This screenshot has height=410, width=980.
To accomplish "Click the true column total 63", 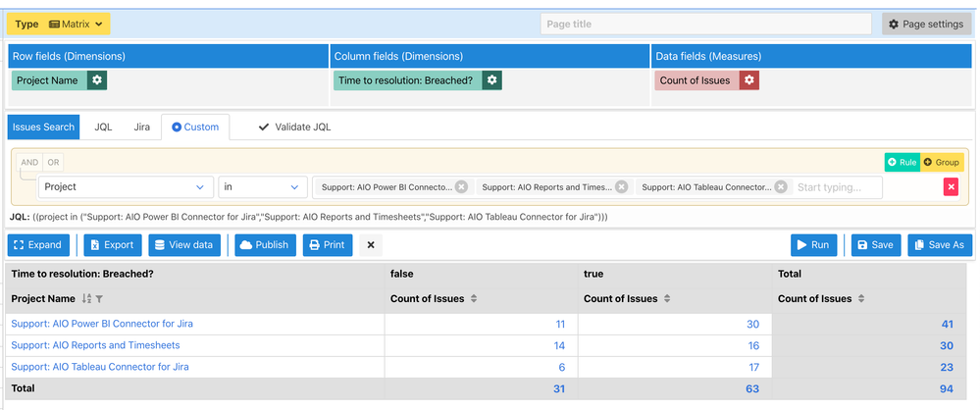I will (x=752, y=388).
